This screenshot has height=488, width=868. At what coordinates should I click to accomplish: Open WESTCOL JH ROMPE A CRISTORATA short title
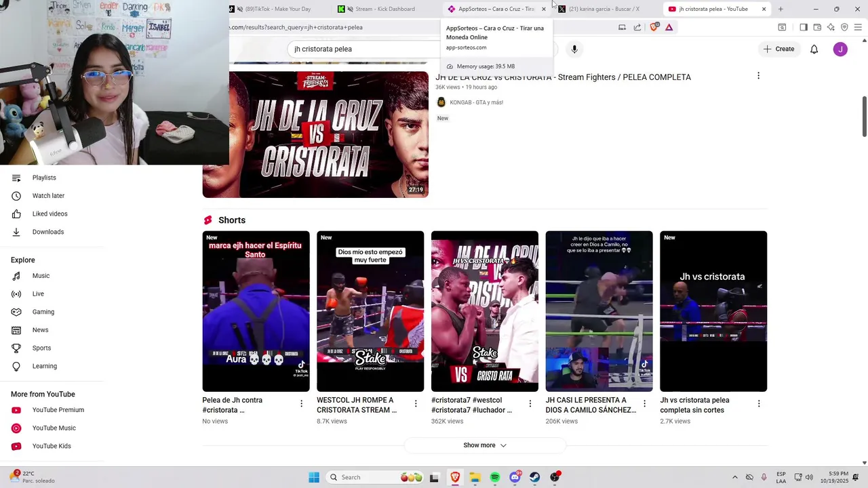point(357,405)
